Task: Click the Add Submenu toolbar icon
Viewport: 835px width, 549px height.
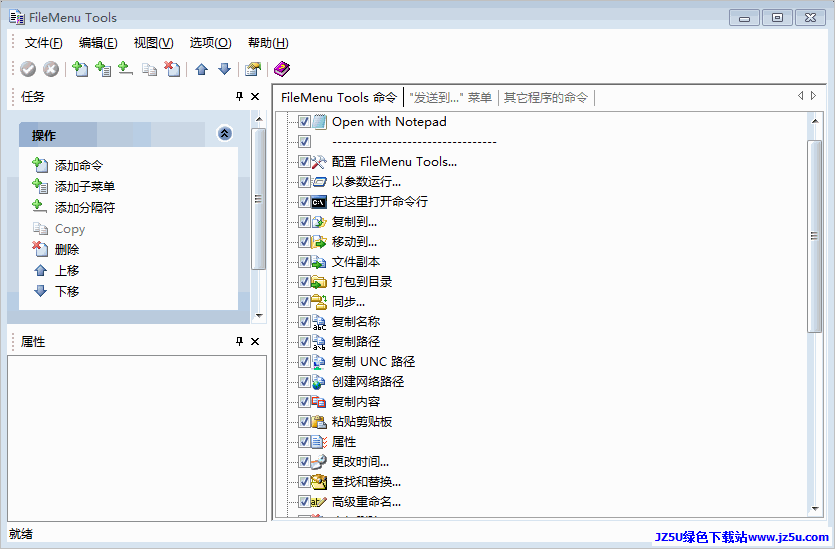Action: 103,69
